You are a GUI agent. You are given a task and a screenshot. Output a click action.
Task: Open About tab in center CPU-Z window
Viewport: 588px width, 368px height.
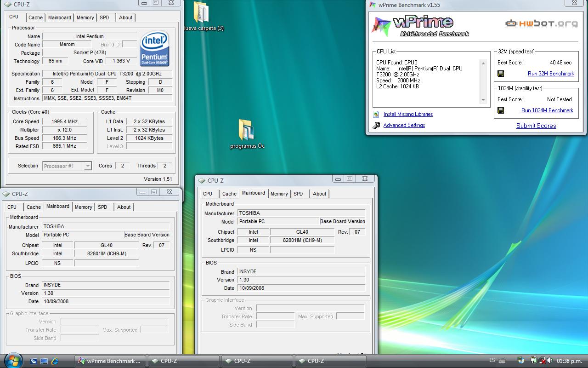point(320,194)
